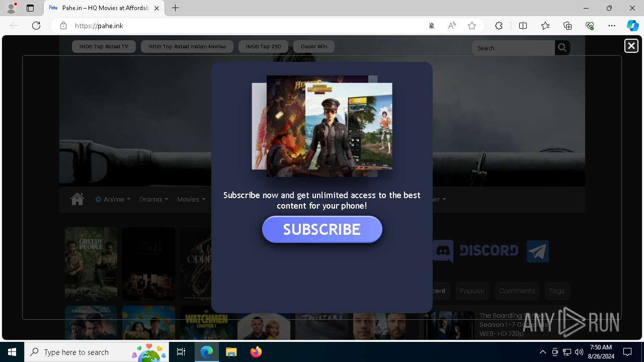Open Microsoft Edge from taskbar
This screenshot has width=644, height=362.
207,352
